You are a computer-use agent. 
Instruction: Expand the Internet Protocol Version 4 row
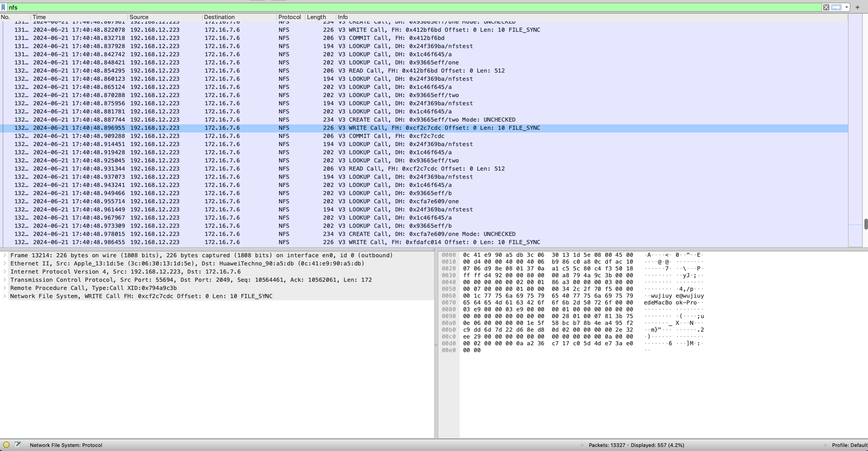[x=5, y=272]
